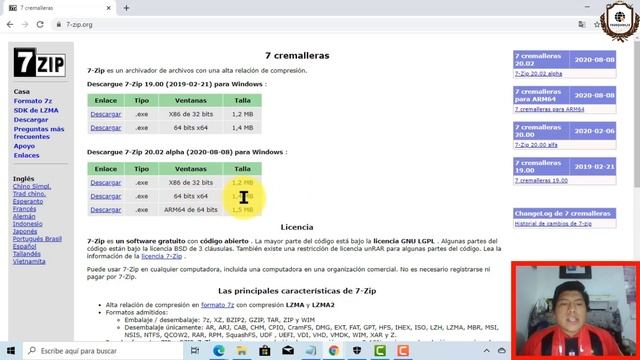Launch Microsoft Edge from the taskbar
640x360 pixels.
point(218,351)
